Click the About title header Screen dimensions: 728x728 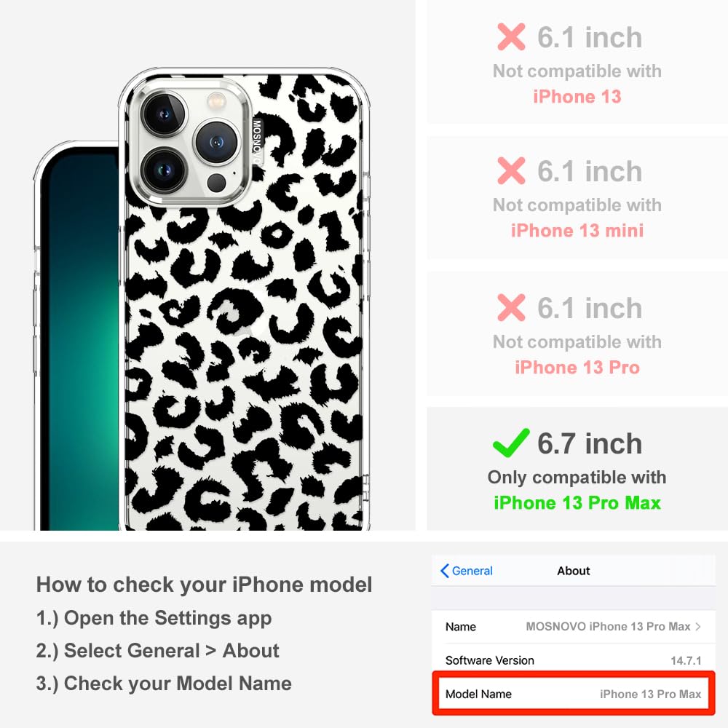[x=574, y=571]
